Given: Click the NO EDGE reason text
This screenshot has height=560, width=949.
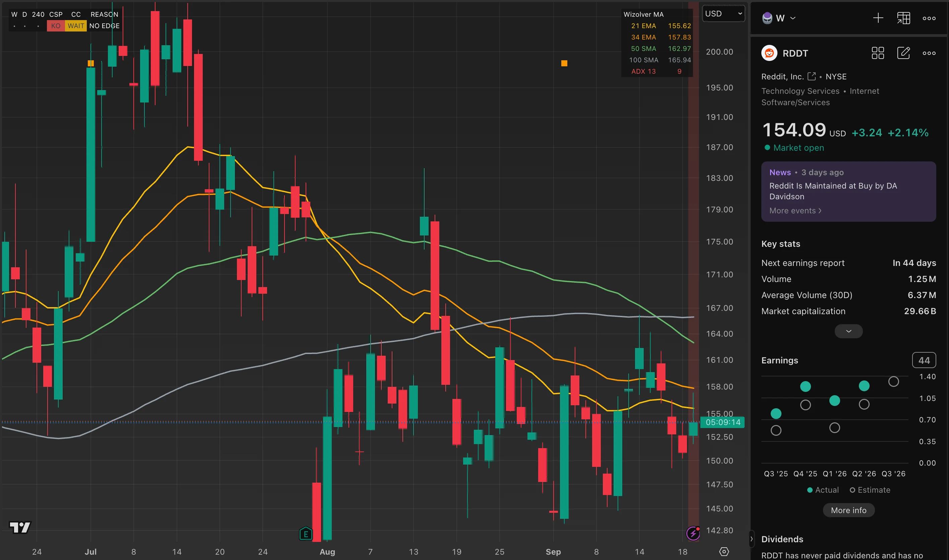Looking at the screenshot, I should click(105, 26).
